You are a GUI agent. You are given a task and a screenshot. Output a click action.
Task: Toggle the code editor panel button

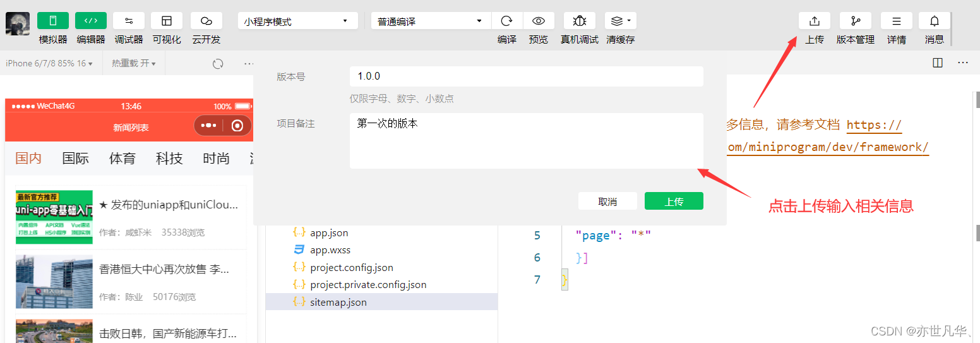(91, 21)
